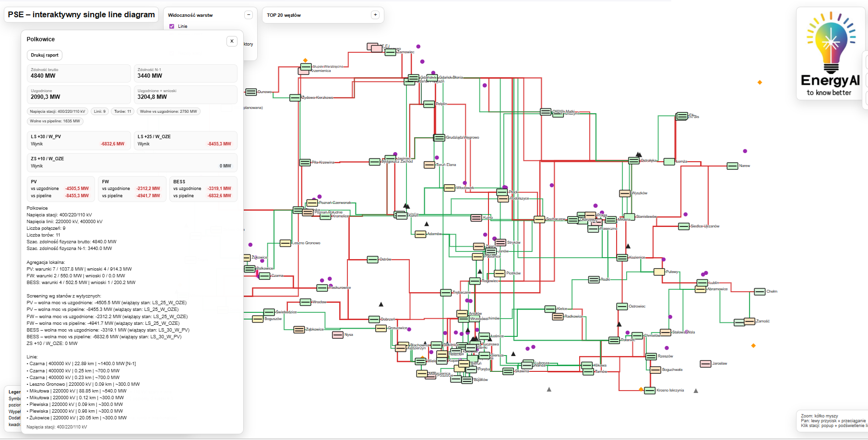
Task: Select the Kutno station node
Action: (x=476, y=218)
